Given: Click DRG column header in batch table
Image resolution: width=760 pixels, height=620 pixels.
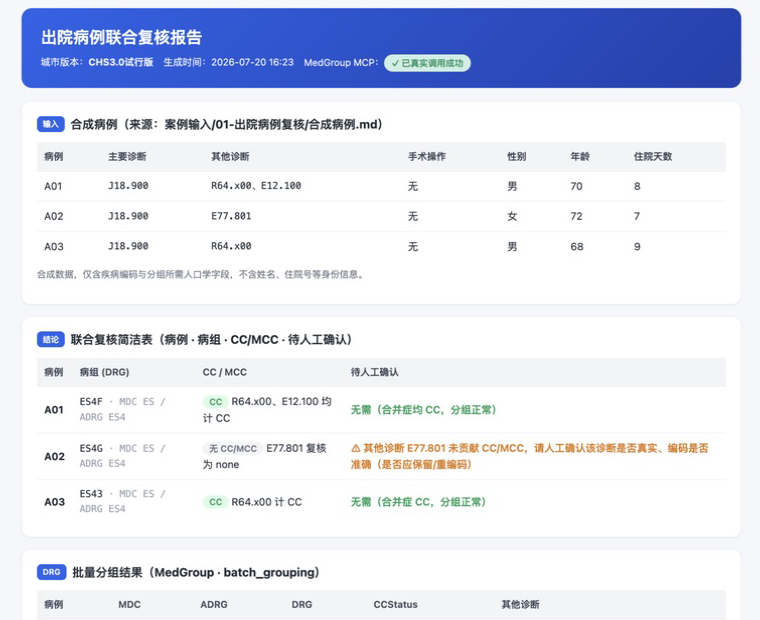Looking at the screenshot, I should (301, 604).
